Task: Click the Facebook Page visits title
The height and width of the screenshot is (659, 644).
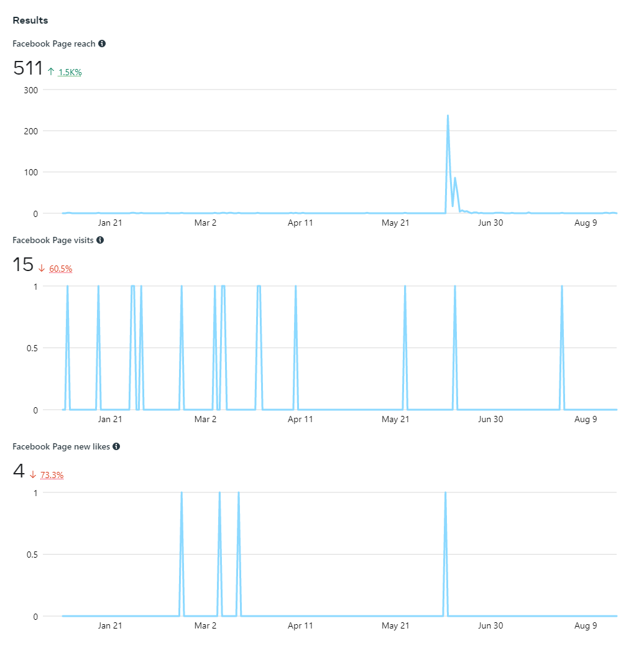Action: pyautogui.click(x=53, y=240)
